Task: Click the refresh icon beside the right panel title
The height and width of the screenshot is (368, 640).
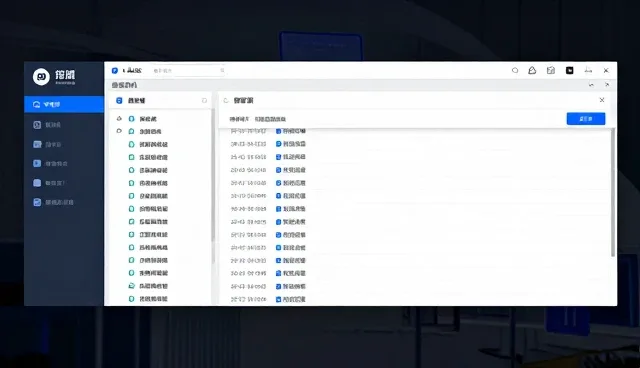Action: click(x=226, y=100)
